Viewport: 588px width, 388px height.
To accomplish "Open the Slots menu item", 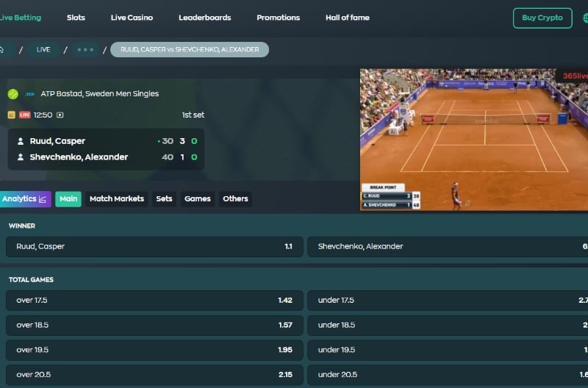I will click(76, 18).
